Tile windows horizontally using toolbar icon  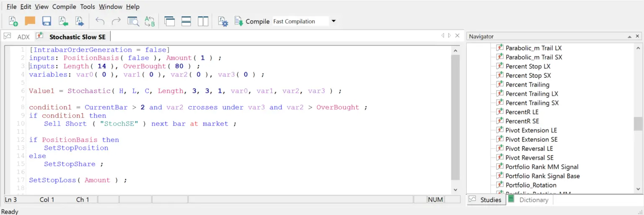186,21
